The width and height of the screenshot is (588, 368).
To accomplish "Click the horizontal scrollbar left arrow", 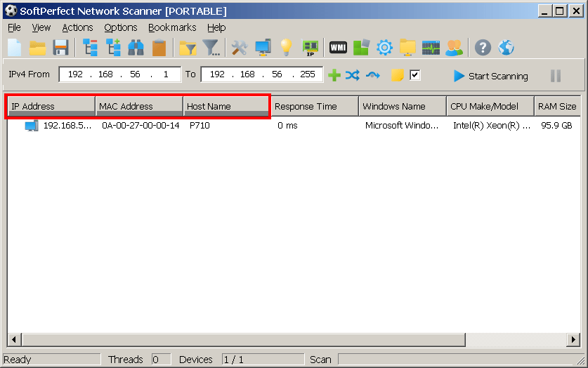I will coord(14,340).
